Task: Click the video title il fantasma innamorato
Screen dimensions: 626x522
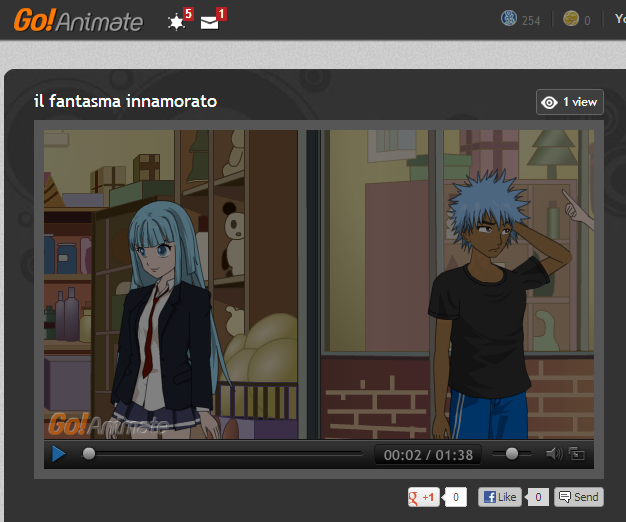Action: pos(125,101)
